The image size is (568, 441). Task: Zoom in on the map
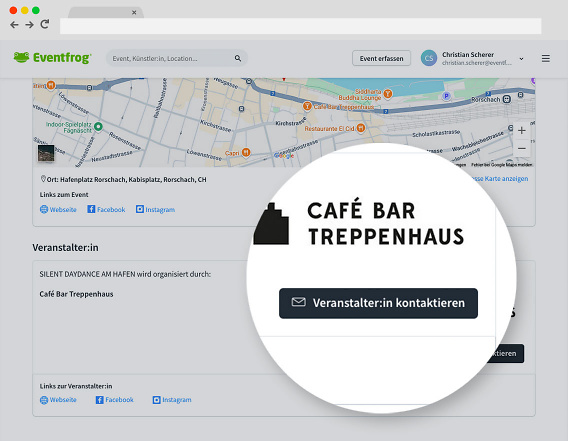[522, 130]
